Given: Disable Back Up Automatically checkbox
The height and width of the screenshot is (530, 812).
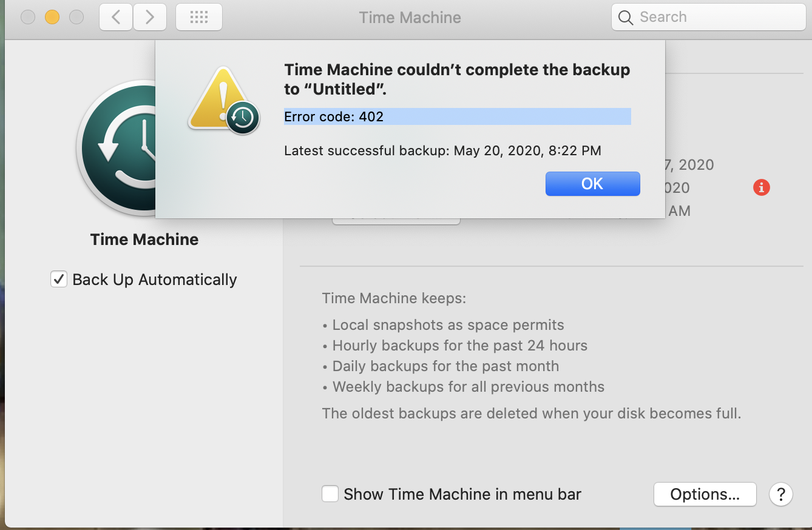Looking at the screenshot, I should [59, 280].
